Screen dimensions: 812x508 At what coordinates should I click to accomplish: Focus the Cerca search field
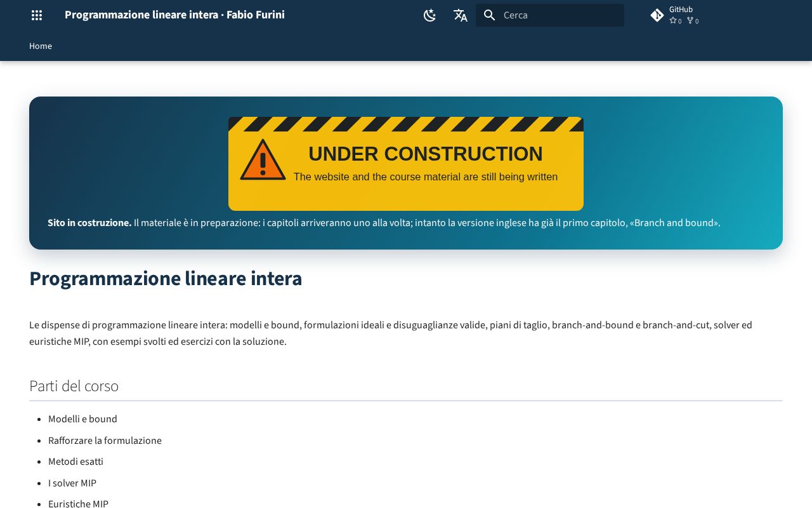pos(550,15)
